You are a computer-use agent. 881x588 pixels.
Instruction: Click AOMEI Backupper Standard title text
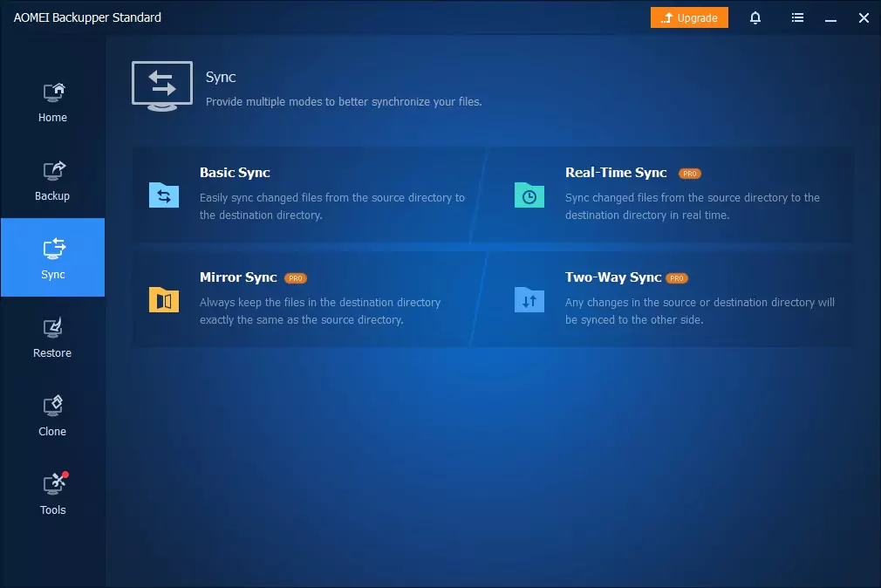(x=87, y=17)
